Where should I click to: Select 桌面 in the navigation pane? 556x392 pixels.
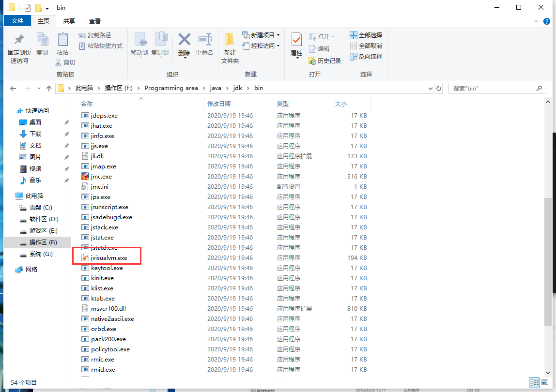point(35,122)
